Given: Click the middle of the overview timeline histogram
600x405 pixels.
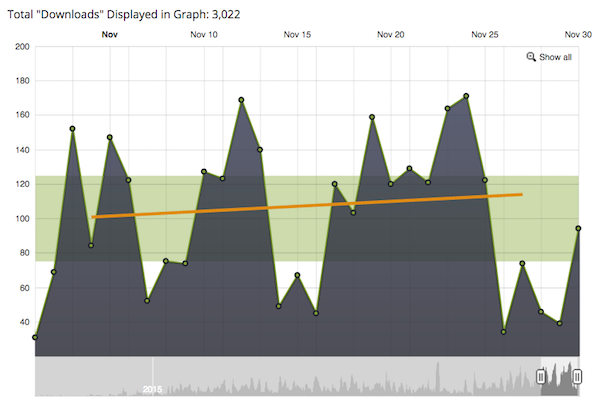Looking at the screenshot, I should pyautogui.click(x=300, y=377).
